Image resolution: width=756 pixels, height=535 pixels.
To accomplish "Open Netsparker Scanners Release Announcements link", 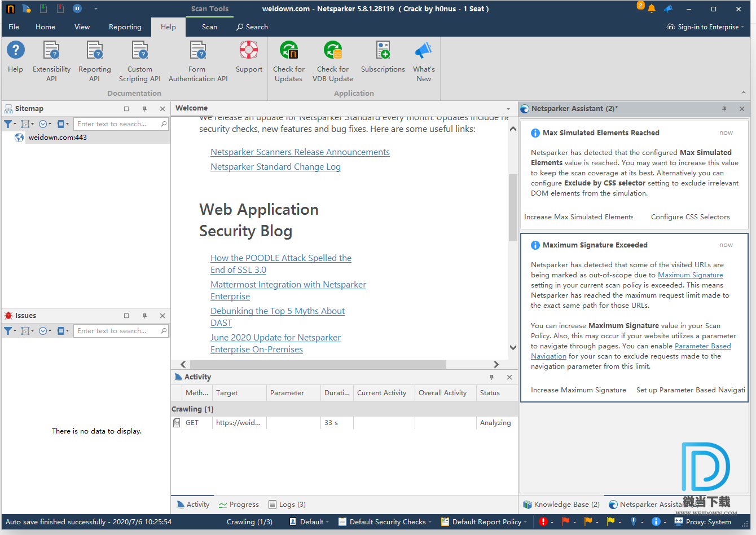I will click(300, 152).
